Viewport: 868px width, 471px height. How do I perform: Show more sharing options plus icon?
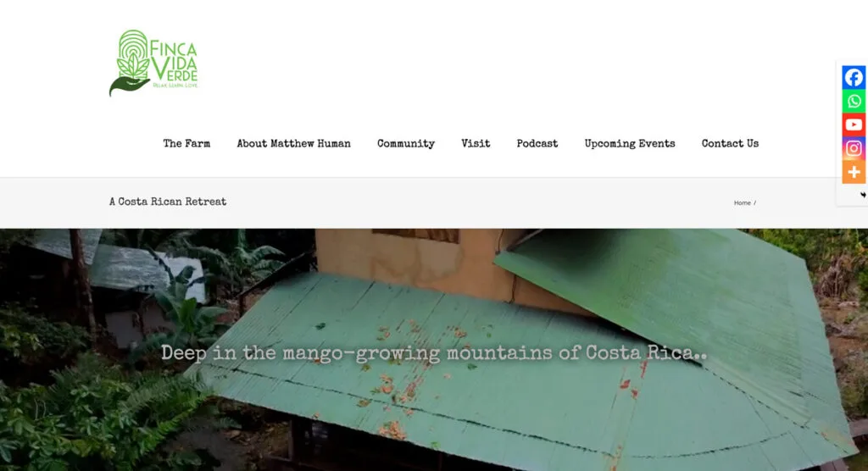click(854, 172)
